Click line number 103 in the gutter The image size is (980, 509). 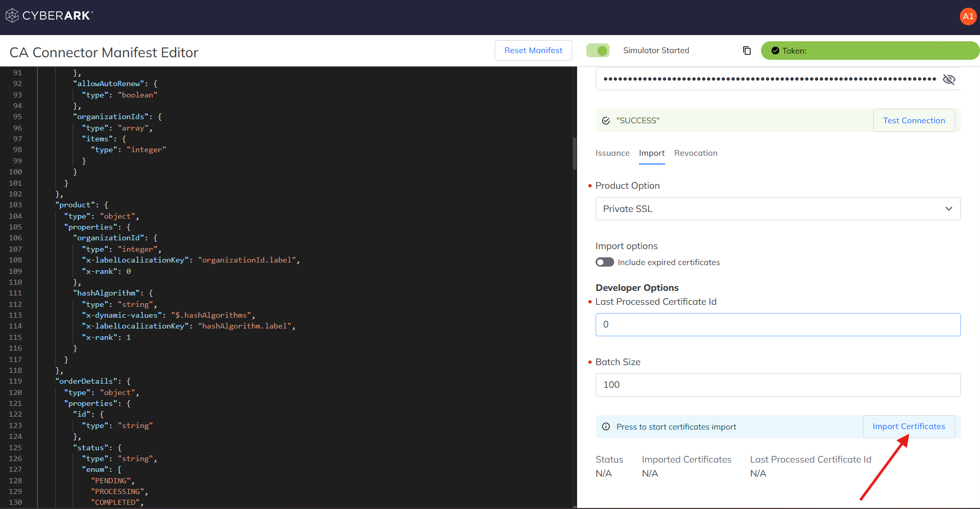[x=15, y=205]
